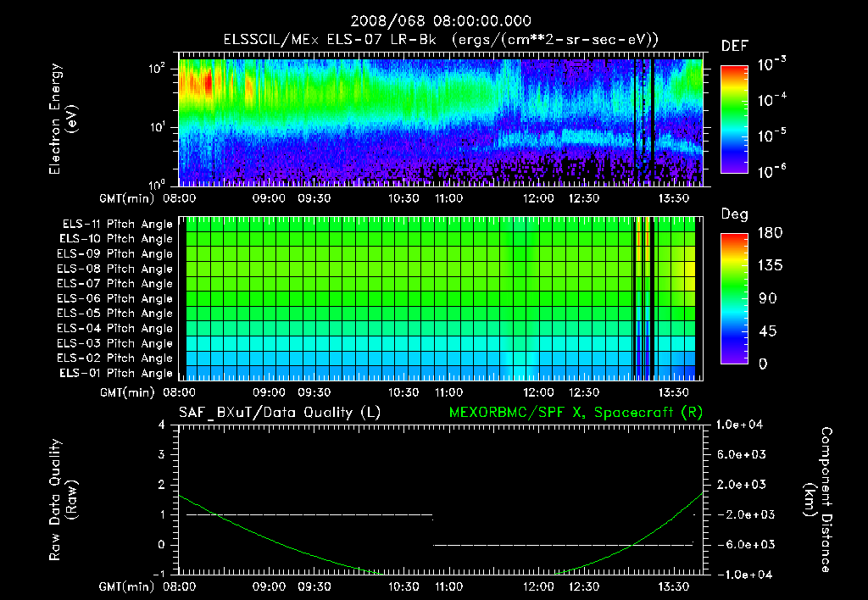Click the 08:00 tick under the bottom plot

pyautogui.click(x=179, y=586)
